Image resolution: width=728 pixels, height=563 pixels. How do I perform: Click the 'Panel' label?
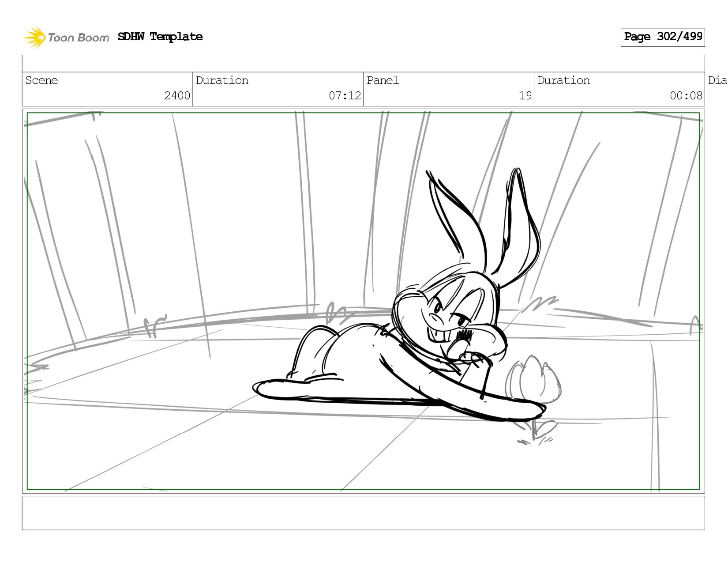(383, 80)
